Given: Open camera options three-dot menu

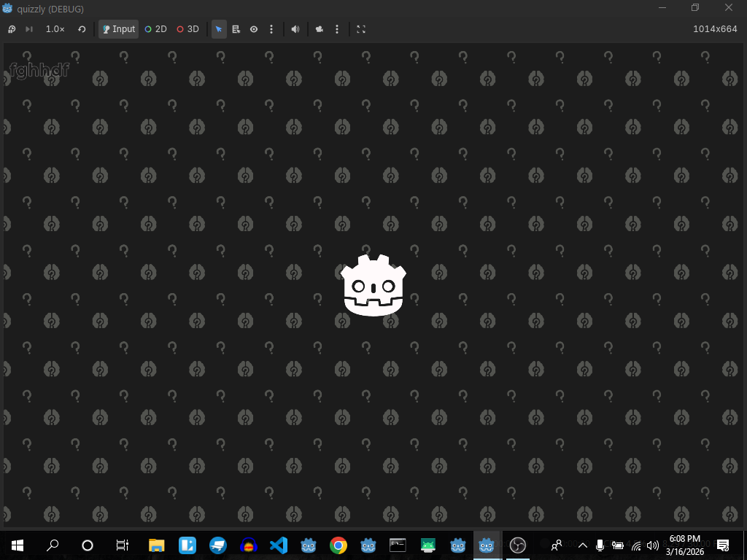Looking at the screenshot, I should click(337, 29).
